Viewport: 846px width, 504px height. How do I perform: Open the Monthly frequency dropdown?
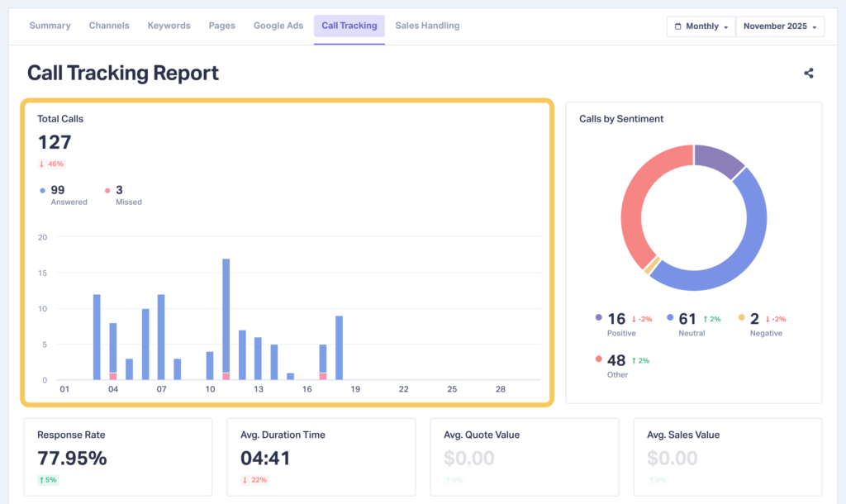click(701, 26)
